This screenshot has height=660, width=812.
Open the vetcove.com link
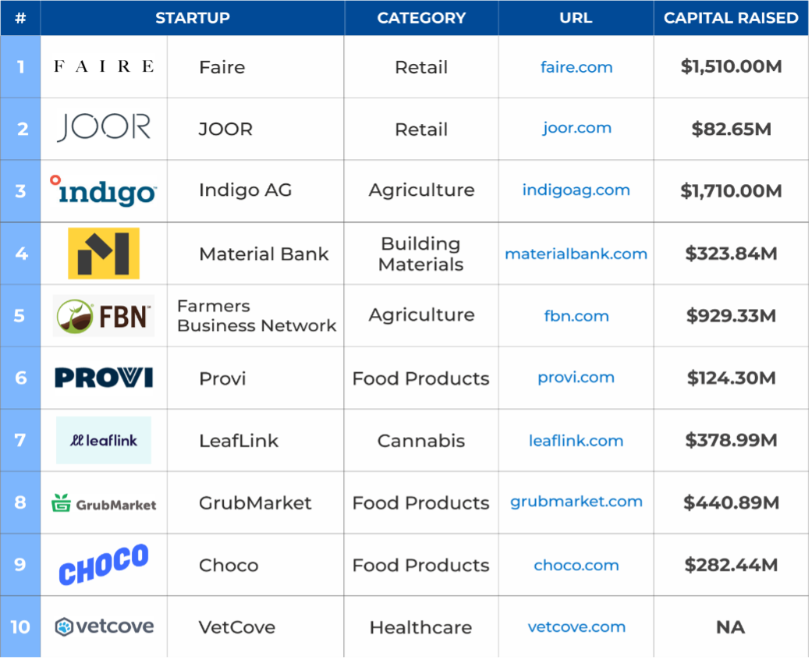[x=576, y=627]
